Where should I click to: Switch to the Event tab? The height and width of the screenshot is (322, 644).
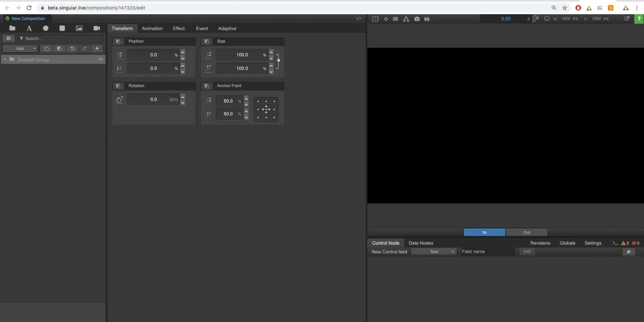tap(202, 29)
